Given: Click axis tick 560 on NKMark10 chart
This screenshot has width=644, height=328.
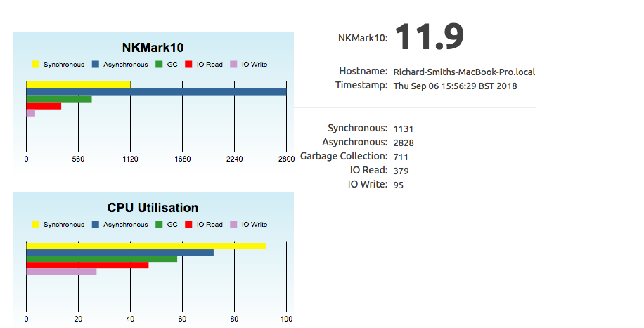Looking at the screenshot, I should (x=78, y=159).
